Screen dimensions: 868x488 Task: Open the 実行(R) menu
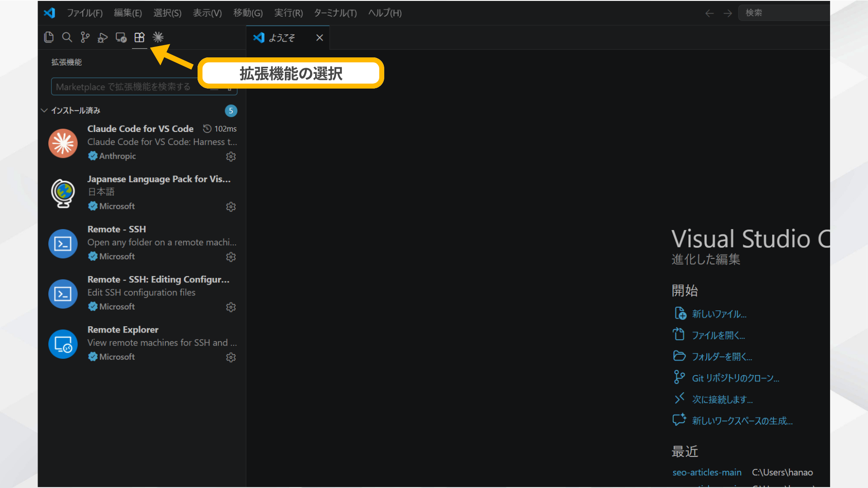(288, 13)
